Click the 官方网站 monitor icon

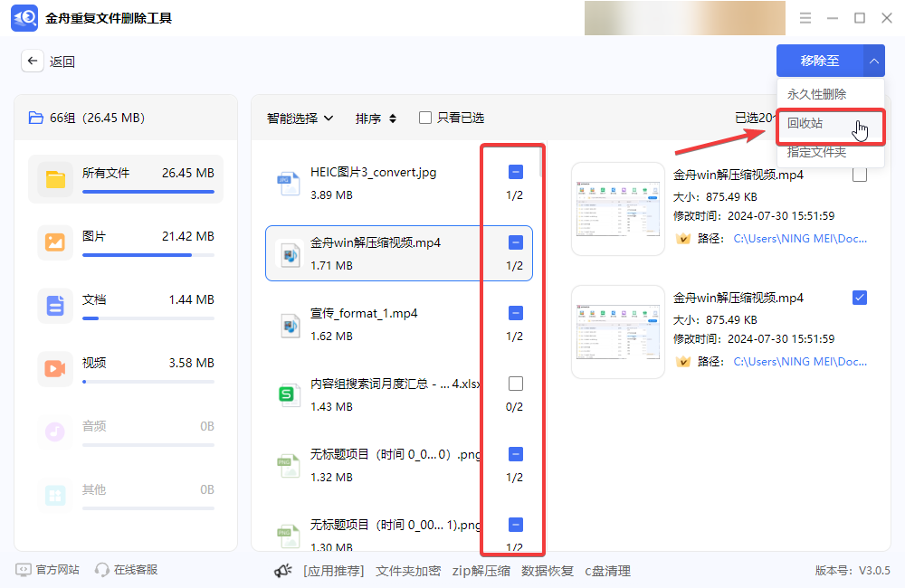24,570
